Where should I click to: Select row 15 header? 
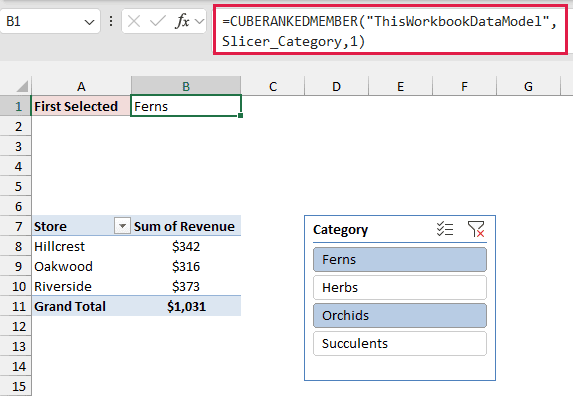point(16,386)
